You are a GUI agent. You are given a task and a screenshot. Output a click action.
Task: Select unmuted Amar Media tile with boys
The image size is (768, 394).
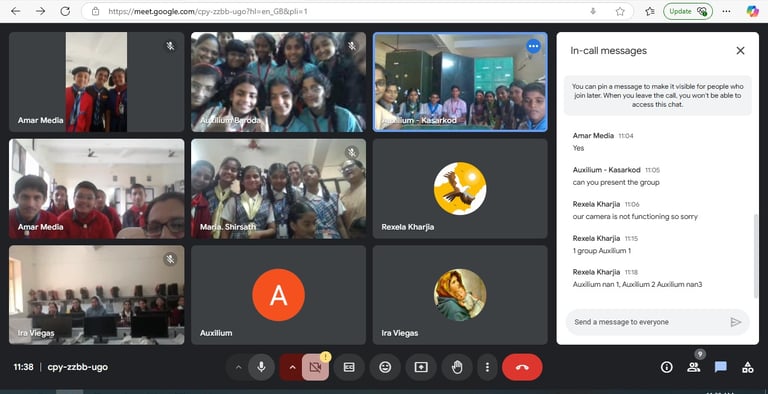96,189
